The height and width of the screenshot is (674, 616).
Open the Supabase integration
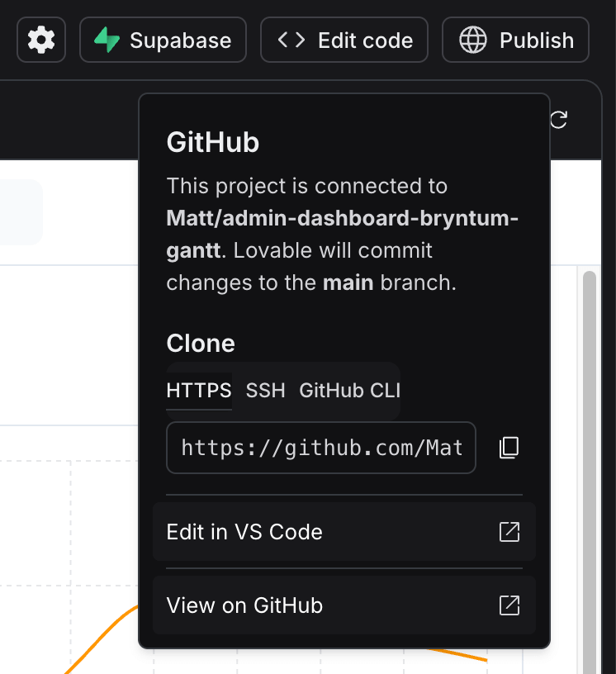pos(163,40)
